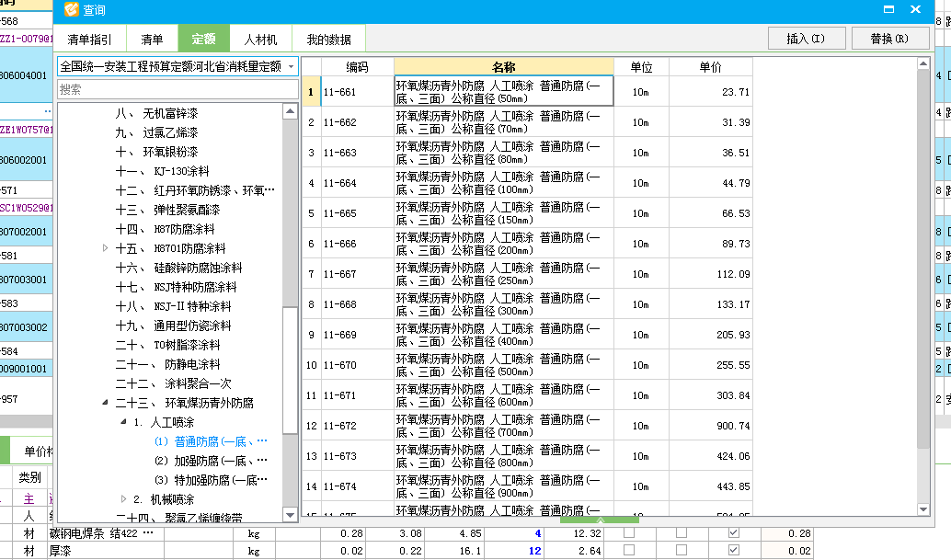Select (3) 特加强防腐 tree item
The image size is (951, 560).
(211, 480)
